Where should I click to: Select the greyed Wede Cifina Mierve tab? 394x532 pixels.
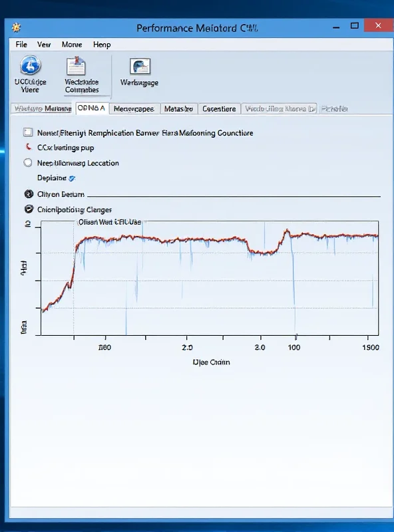280,109
